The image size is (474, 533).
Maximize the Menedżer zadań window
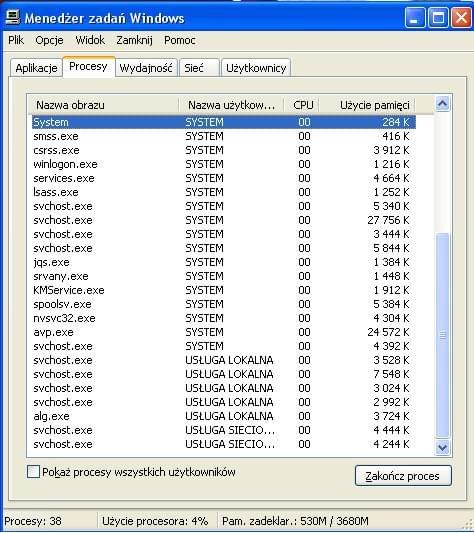438,17
